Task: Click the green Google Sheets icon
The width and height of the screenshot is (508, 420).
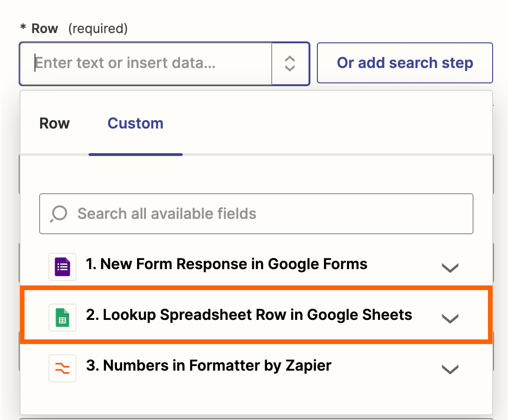Action: 62,318
